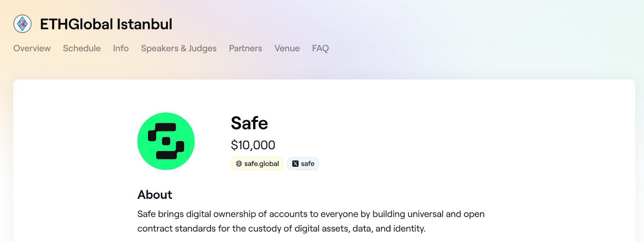644x242 pixels.
Task: Open the safe X handle link
Action: coord(308,164)
